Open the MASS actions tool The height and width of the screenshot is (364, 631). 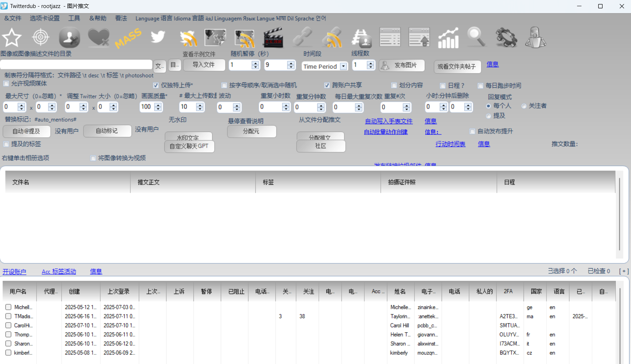pyautogui.click(x=128, y=38)
